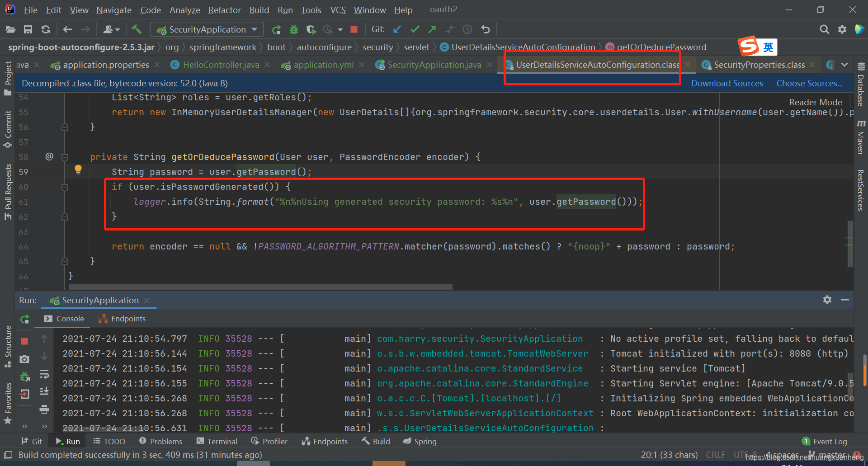Screen dimensions: 868x466
Task: Open Problems tool window button
Action: click(160, 441)
